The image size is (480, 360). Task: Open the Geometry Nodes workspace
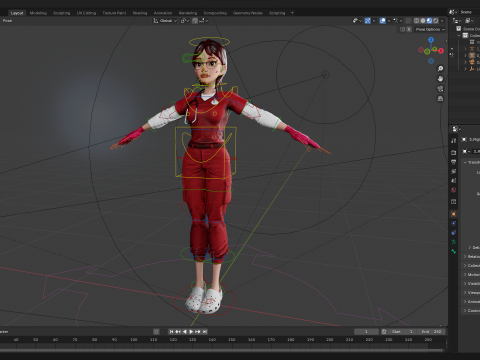[248, 13]
